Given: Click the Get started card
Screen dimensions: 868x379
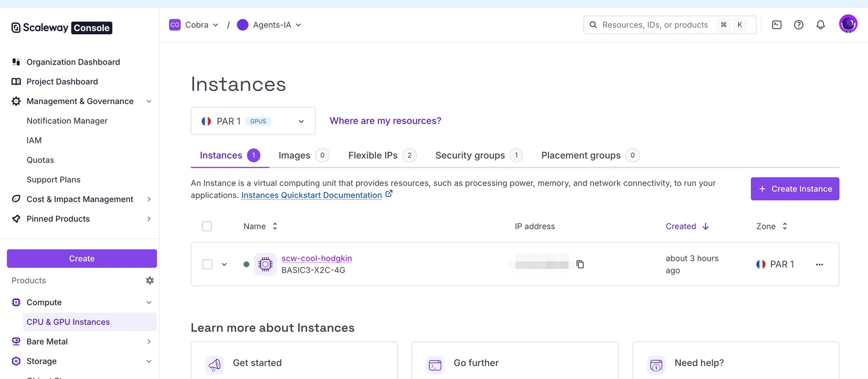Looking at the screenshot, I should 294,361.
